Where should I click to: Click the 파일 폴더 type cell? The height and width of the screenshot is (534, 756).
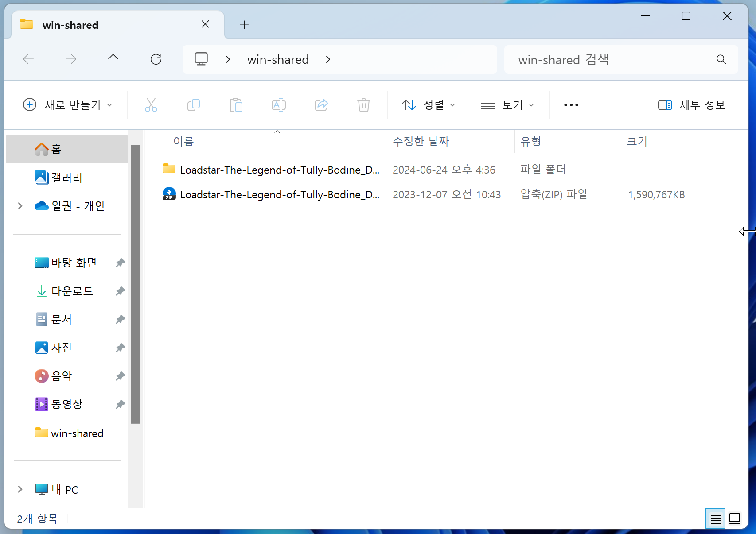pyautogui.click(x=543, y=170)
